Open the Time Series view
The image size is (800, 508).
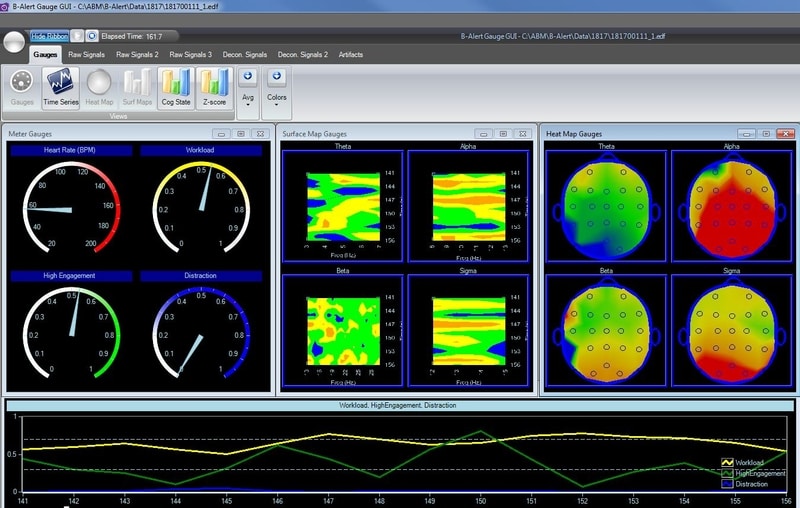[62, 86]
